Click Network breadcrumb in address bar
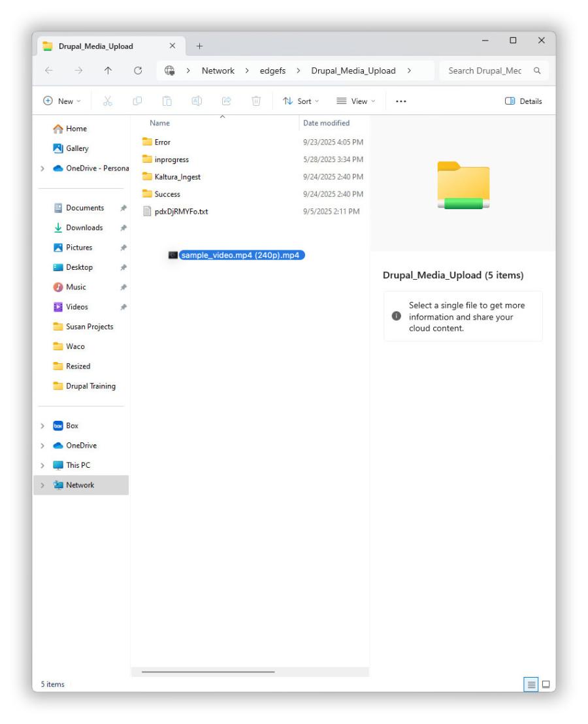This screenshot has width=588, height=724. click(x=218, y=71)
